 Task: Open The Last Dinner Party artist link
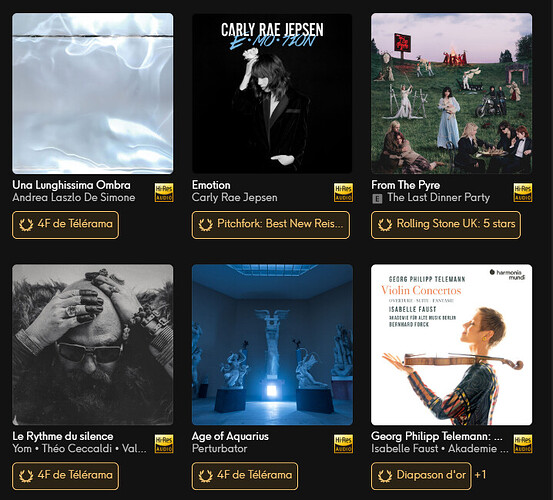pyautogui.click(x=439, y=197)
